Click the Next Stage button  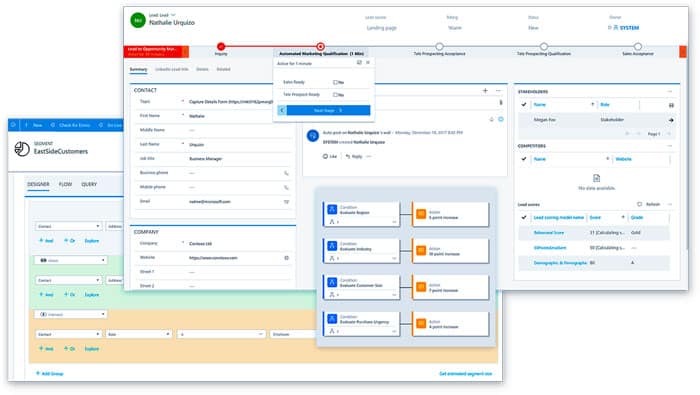click(x=329, y=110)
